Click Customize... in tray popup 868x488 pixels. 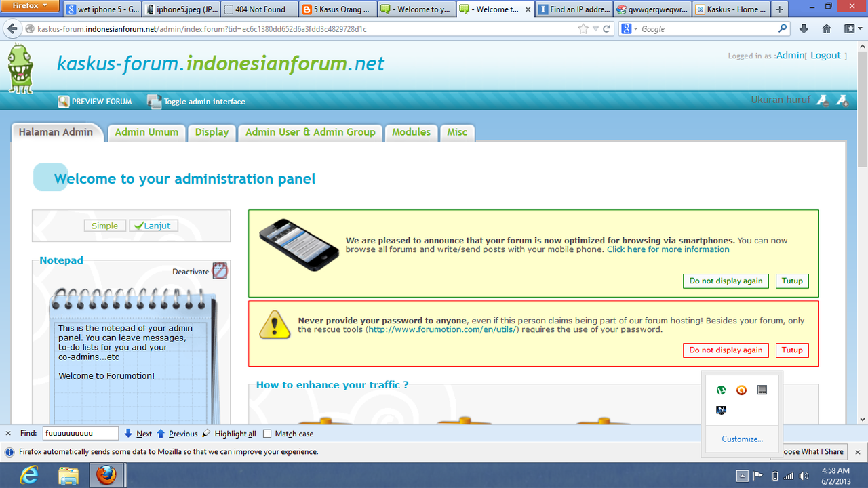pos(742,439)
